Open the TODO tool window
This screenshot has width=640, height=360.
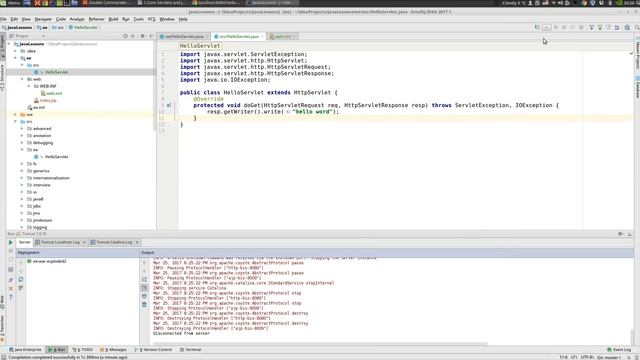[82, 350]
